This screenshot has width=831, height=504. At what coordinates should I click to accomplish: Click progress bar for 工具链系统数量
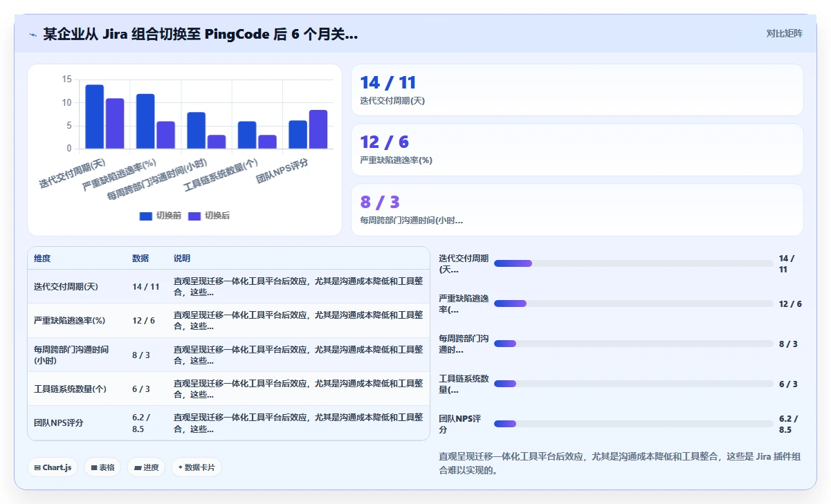[634, 384]
